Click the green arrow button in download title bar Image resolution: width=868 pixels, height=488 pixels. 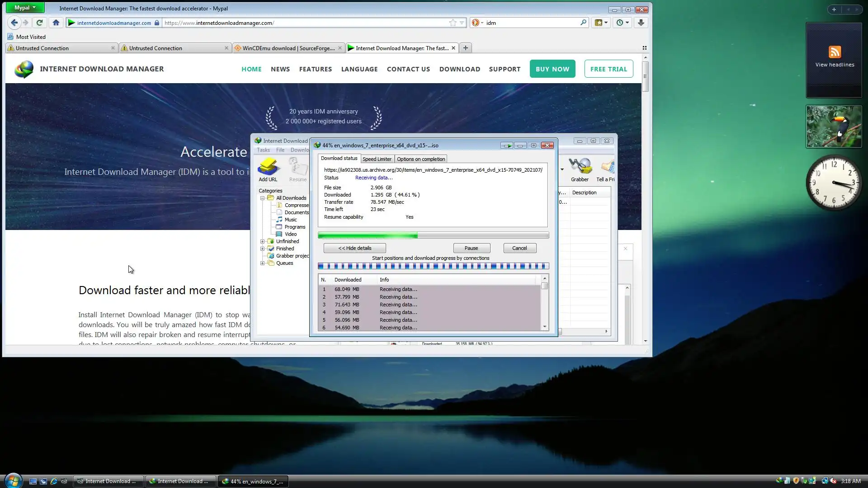(507, 145)
